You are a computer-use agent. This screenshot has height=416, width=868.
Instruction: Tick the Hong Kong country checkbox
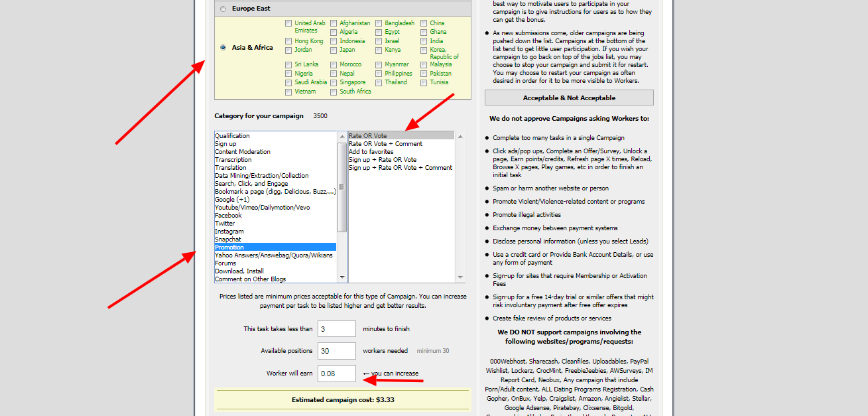pos(288,41)
